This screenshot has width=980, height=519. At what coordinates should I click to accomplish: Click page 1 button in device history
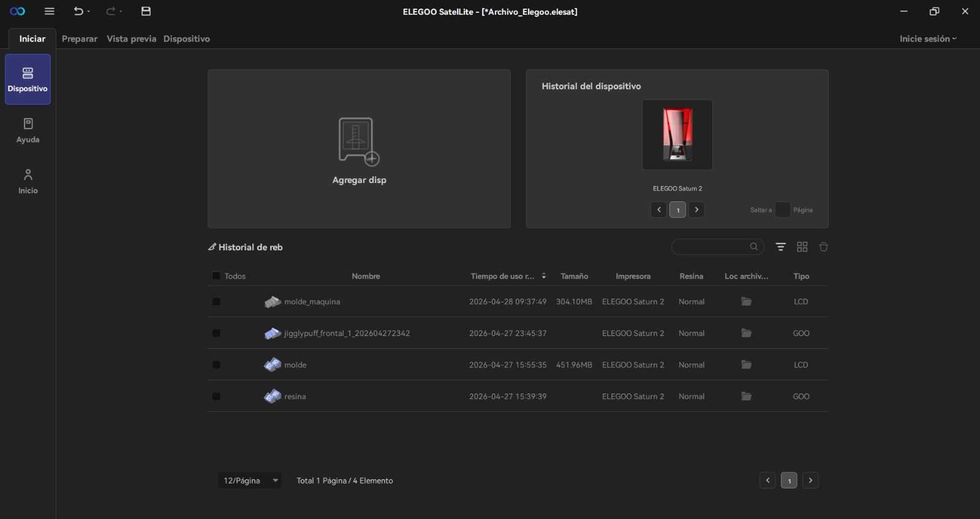[x=677, y=210]
